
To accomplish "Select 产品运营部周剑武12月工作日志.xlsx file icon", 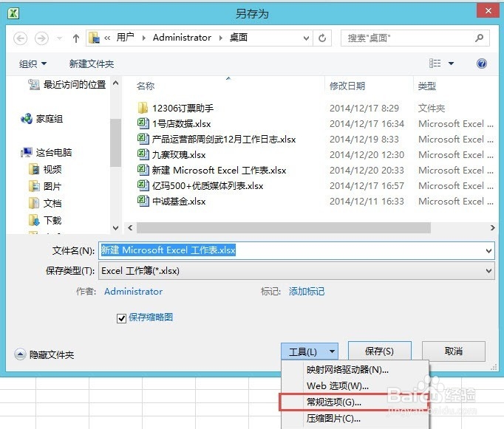I will pos(143,139).
